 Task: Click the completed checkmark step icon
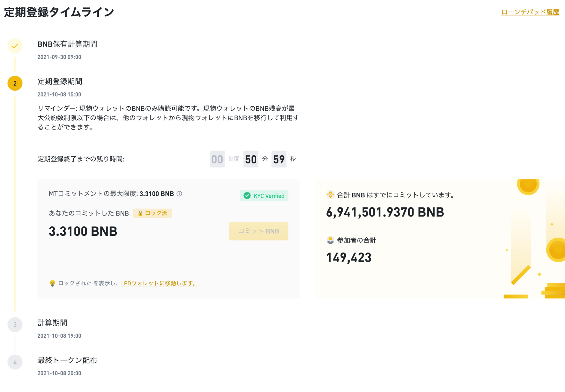click(15, 46)
